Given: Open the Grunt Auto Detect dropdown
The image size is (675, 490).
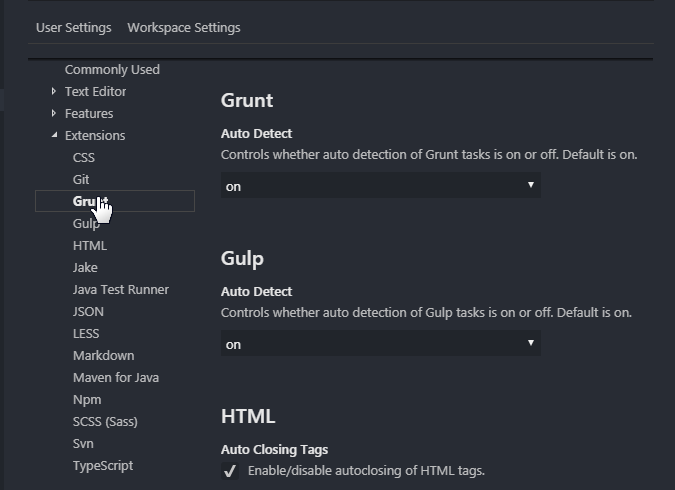Looking at the screenshot, I should (381, 185).
